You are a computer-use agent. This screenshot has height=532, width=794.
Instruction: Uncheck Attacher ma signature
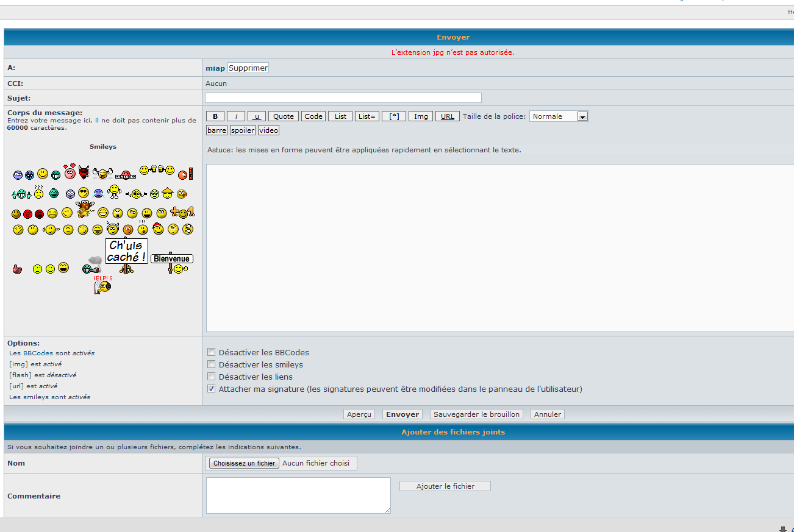pyautogui.click(x=211, y=389)
